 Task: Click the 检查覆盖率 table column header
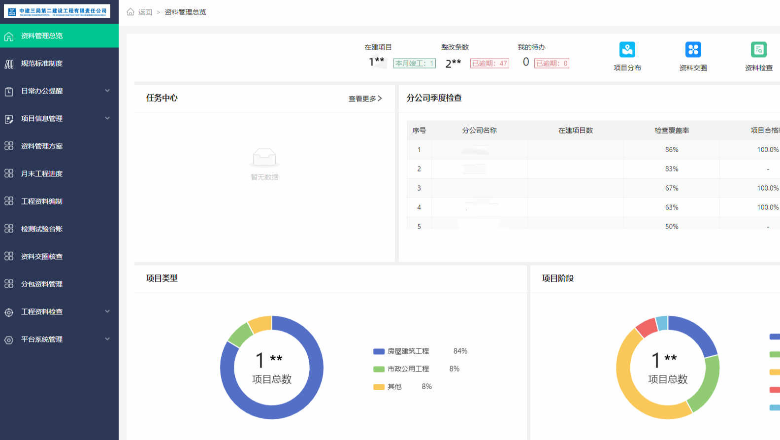[671, 130]
